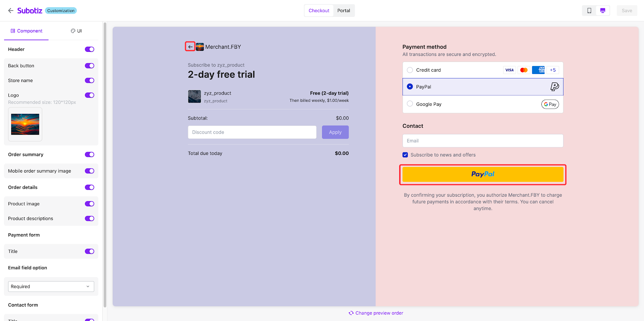Click the Merchant.FBY store logo icon
644x321 pixels.
pyautogui.click(x=200, y=47)
